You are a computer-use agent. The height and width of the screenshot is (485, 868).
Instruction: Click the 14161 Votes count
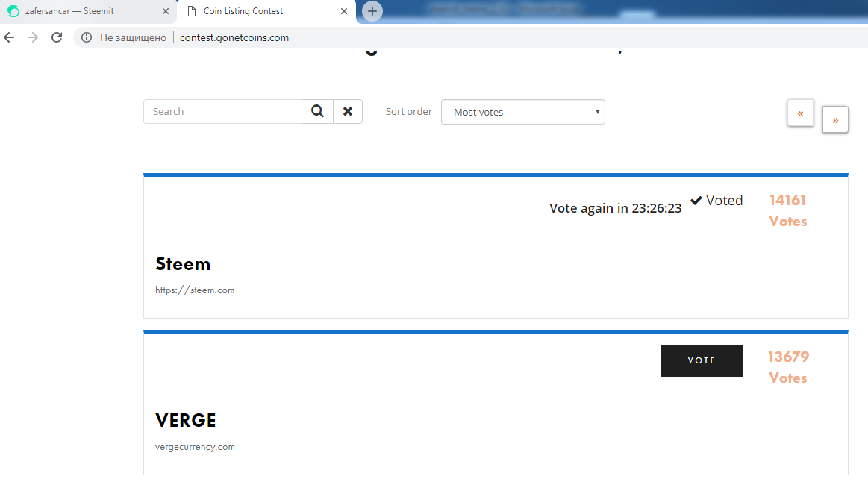coord(787,210)
